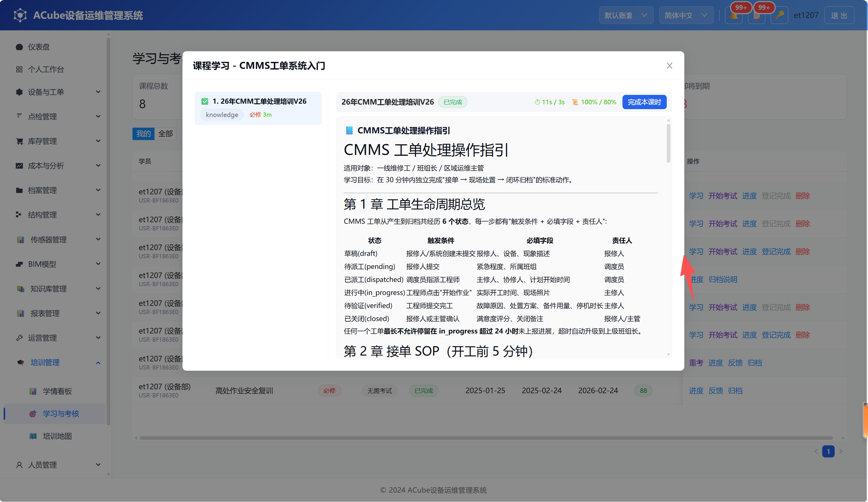The image size is (868, 502).
Task: Click the blue book icon by CMMS工单处理操作指引
Action: point(349,130)
